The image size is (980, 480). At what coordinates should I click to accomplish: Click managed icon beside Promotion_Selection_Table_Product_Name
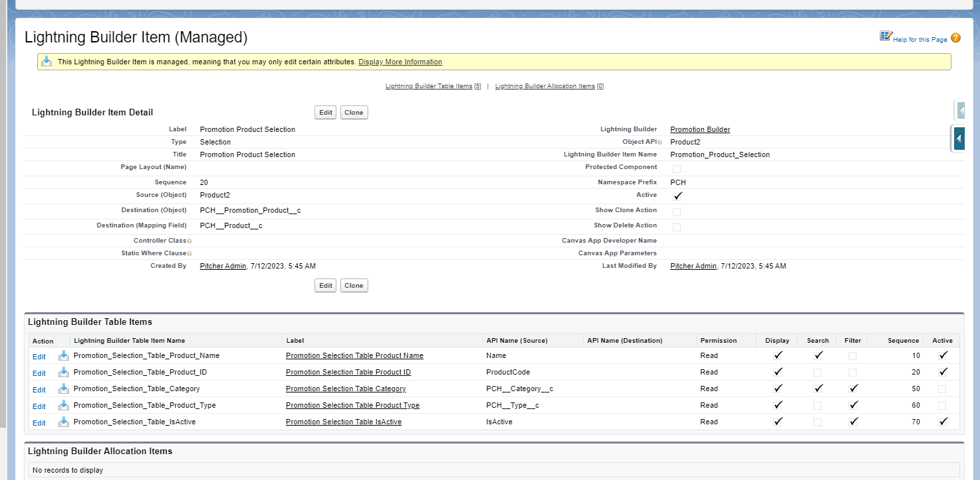coord(64,355)
